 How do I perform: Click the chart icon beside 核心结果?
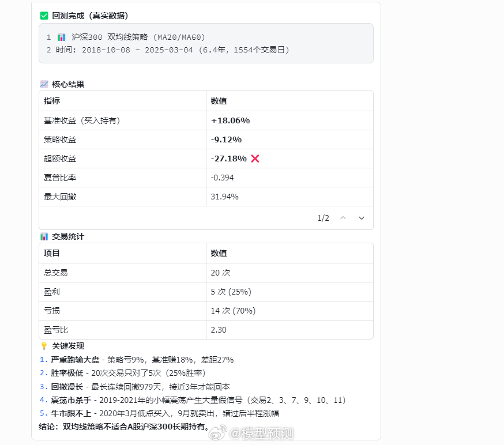point(44,84)
